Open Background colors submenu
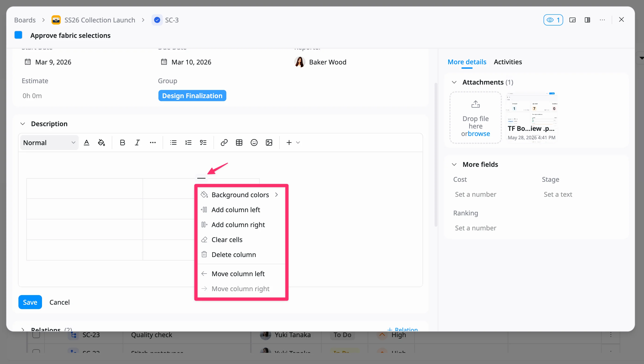644x364 pixels. pos(241,195)
